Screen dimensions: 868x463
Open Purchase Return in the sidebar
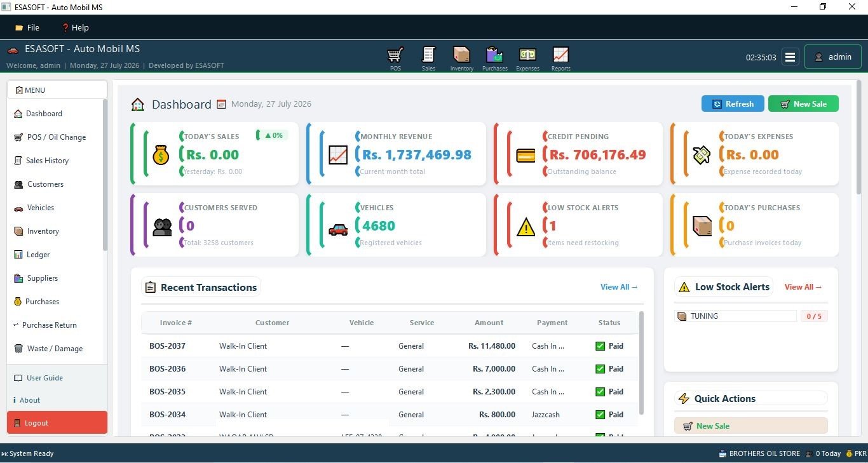pyautogui.click(x=55, y=325)
